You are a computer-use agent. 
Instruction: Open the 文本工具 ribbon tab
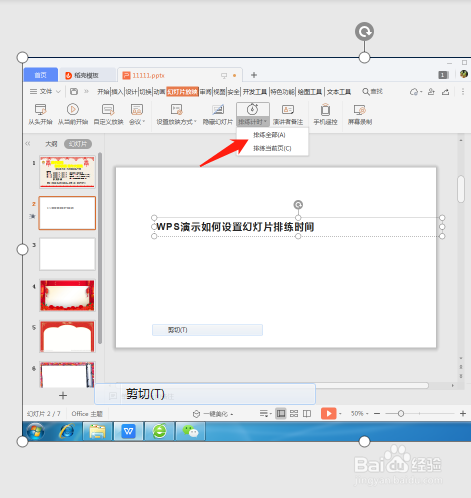(x=339, y=92)
